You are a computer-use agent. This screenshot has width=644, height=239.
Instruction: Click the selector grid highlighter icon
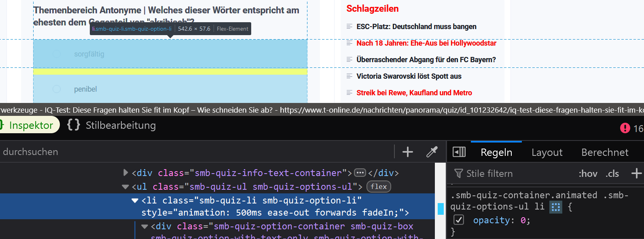coord(556,207)
